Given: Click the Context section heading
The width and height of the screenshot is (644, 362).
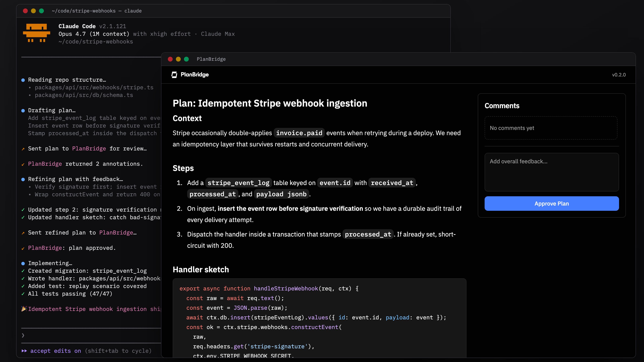Looking at the screenshot, I should click(187, 118).
